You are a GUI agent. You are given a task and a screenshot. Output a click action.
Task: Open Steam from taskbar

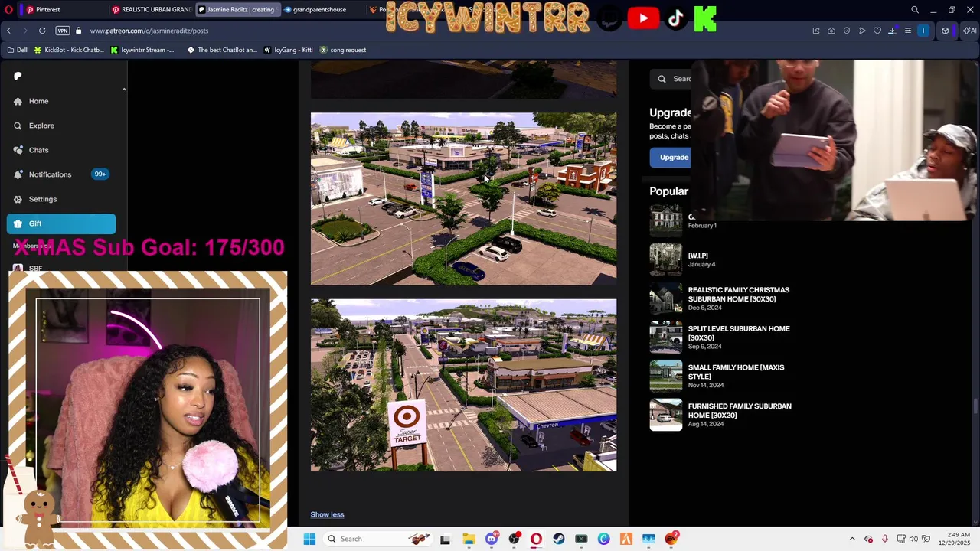(x=559, y=539)
